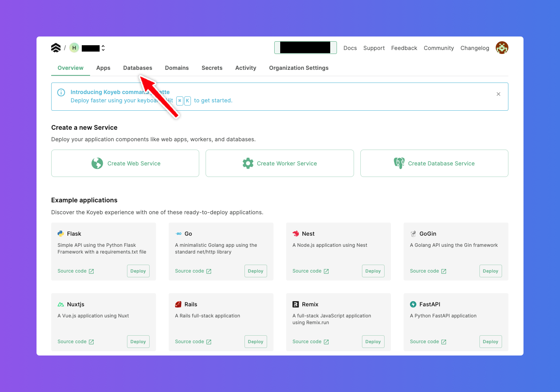The image size is (560, 392).
Task: Select the FastAPI lightning icon
Action: coord(413,304)
